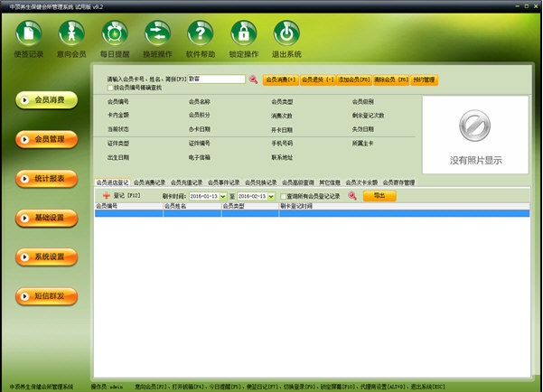Screen dimensions: 543x392
Task: Switch to the 会员充值记录 tab
Action: [x=187, y=182]
